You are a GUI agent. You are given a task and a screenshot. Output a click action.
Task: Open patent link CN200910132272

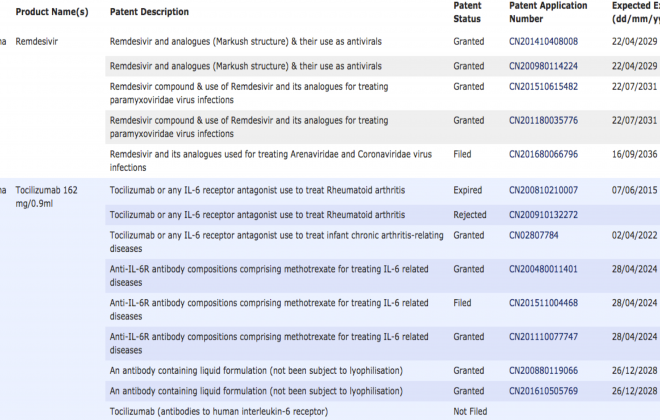[543, 215]
